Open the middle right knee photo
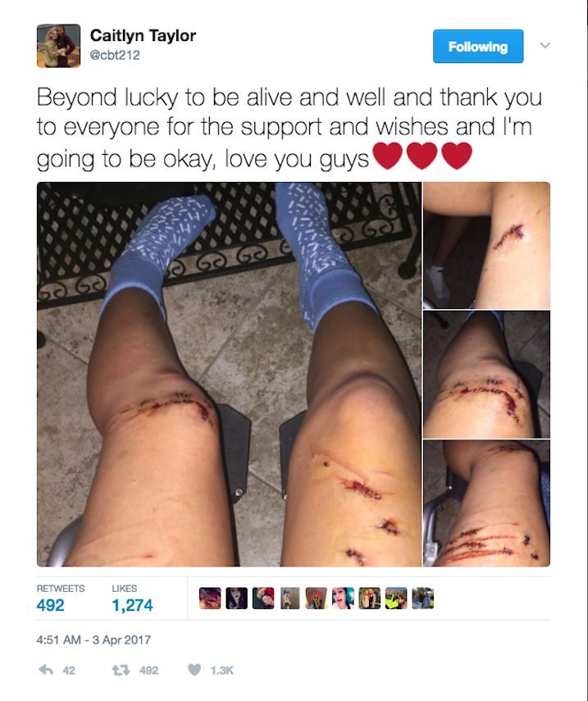Screen dimensions: 588x701 point(486,374)
